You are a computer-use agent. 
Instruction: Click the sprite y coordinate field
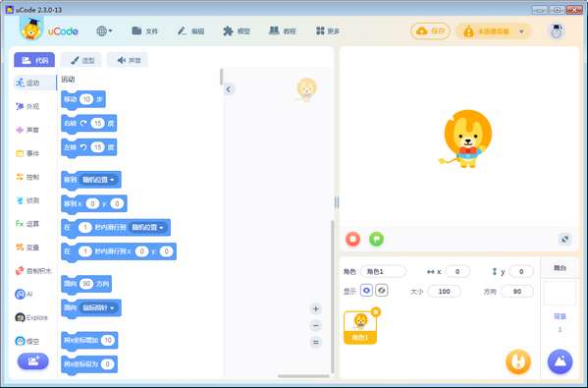[521, 272]
